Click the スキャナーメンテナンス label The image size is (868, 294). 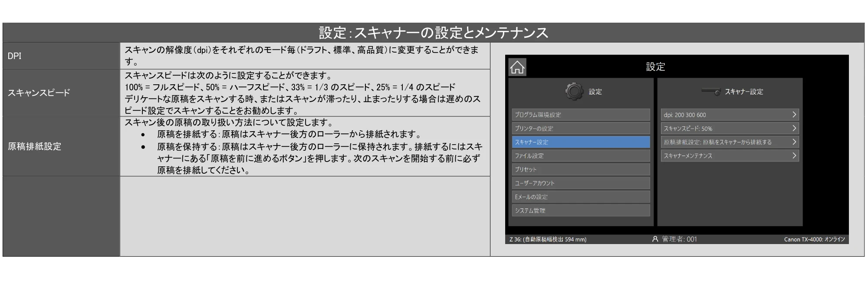688,156
